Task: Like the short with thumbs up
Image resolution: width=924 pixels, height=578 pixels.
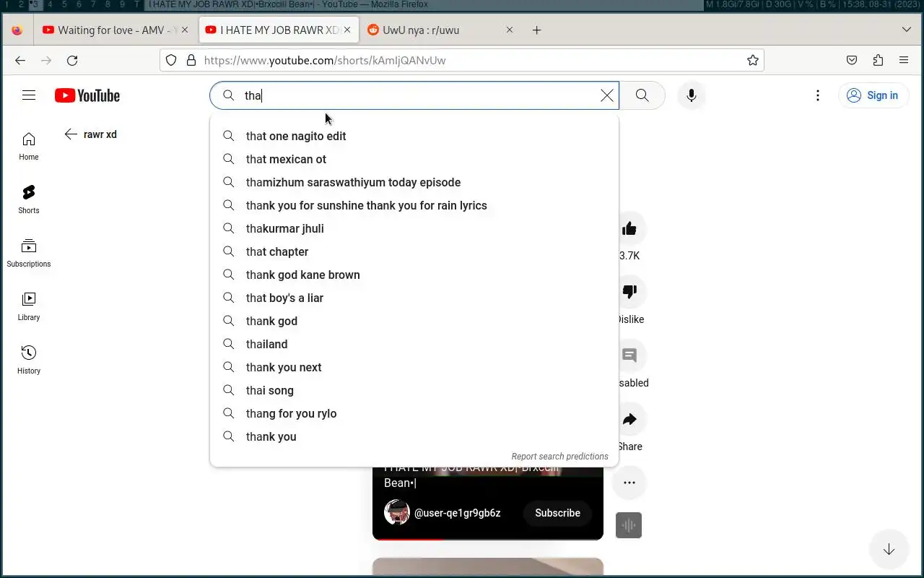Action: tap(629, 229)
